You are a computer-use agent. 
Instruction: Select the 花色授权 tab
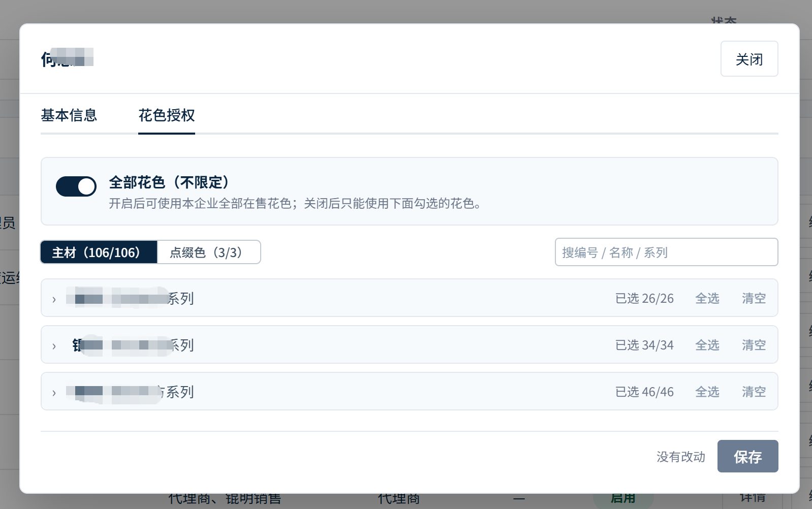click(x=167, y=115)
